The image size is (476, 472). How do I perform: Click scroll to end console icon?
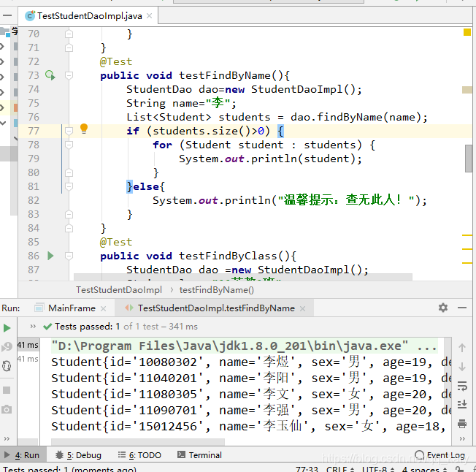pyautogui.click(x=461, y=404)
